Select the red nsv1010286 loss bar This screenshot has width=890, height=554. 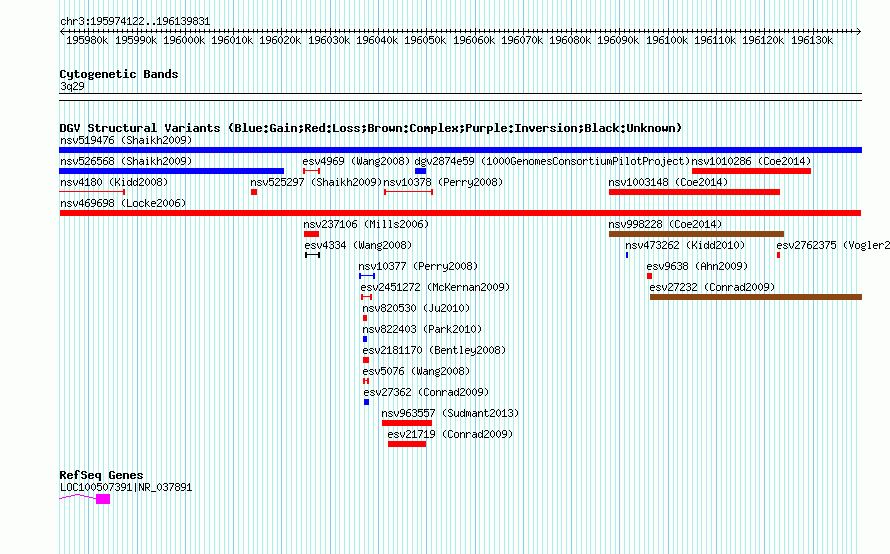[x=752, y=171]
